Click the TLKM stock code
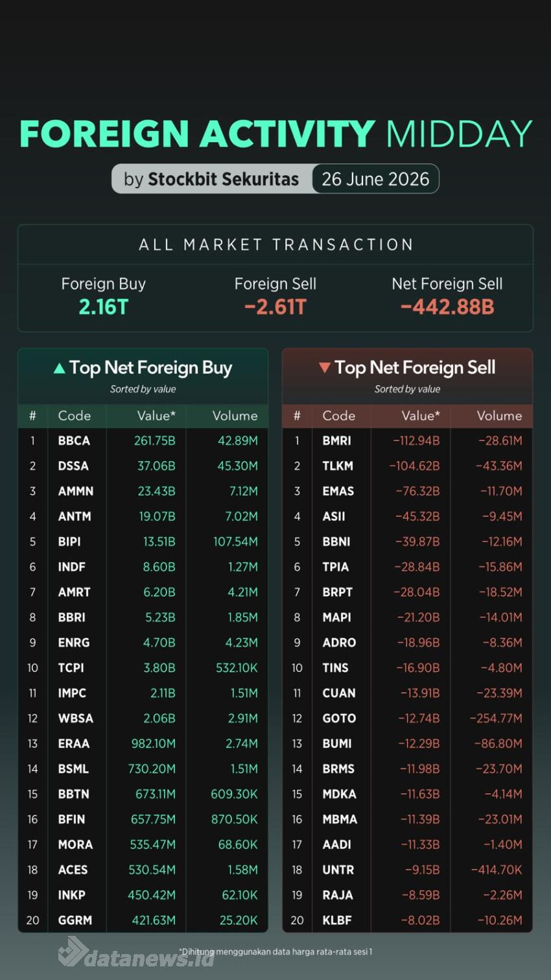This screenshot has height=980, width=551. [338, 466]
